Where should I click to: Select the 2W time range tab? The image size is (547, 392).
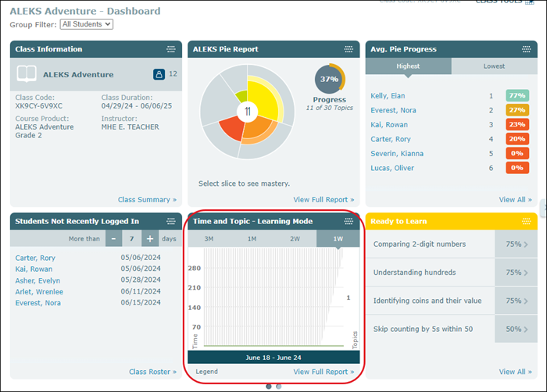[295, 239]
